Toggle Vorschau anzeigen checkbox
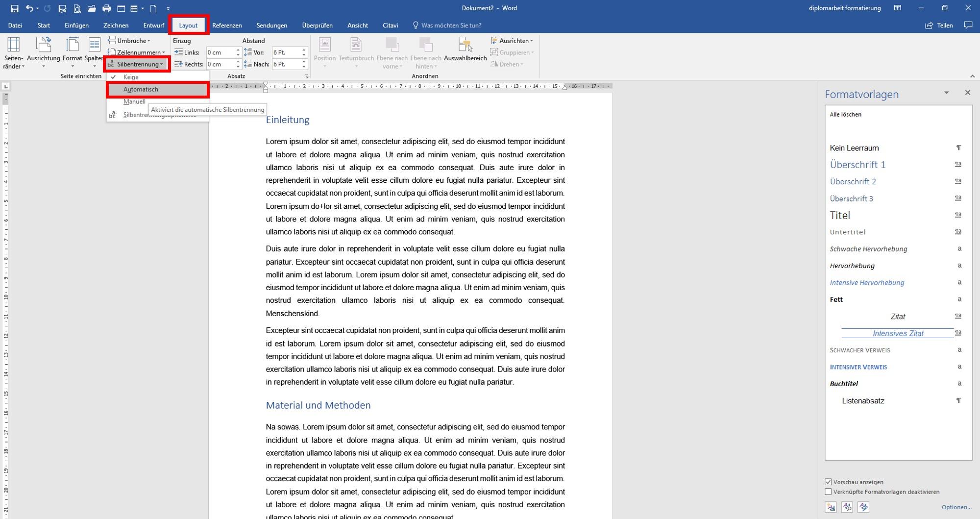Image resolution: width=980 pixels, height=519 pixels. click(x=828, y=482)
